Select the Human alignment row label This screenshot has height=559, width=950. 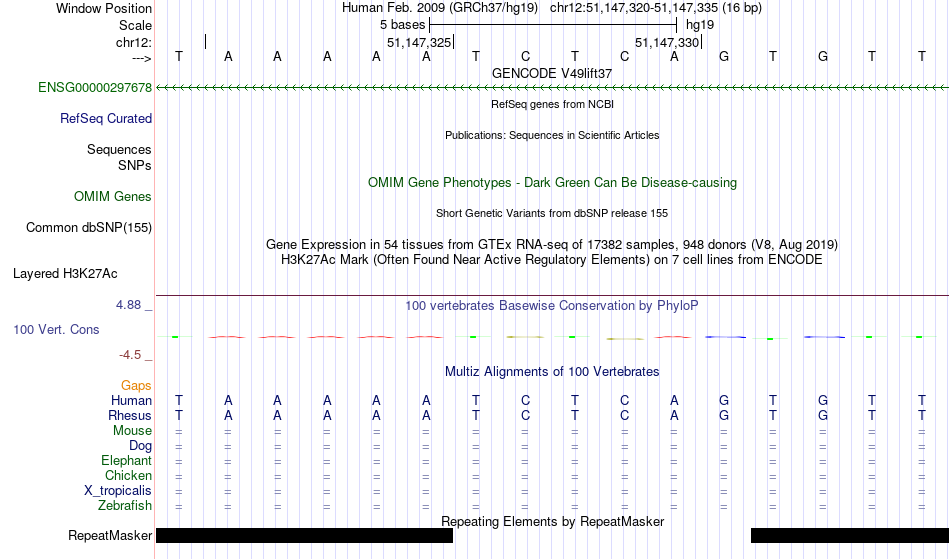point(131,400)
